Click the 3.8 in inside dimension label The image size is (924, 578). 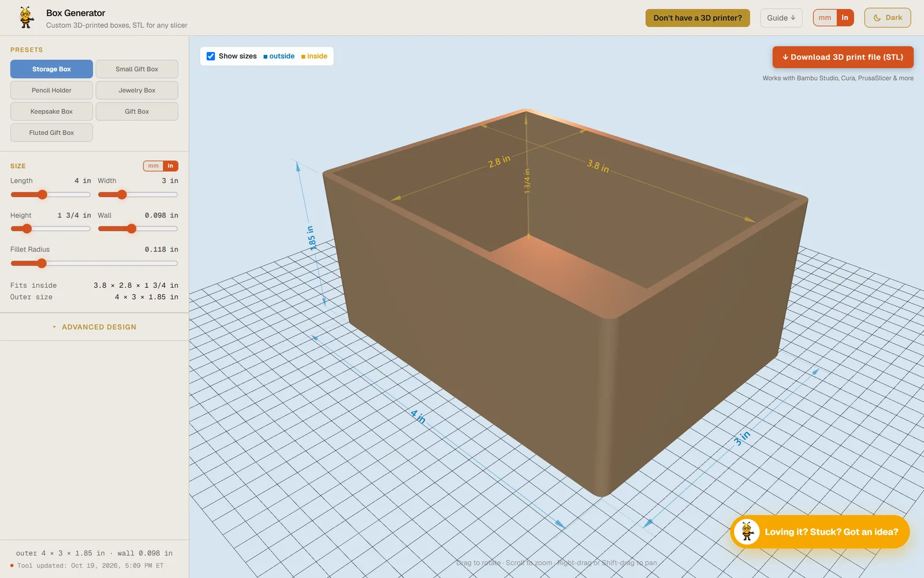tap(598, 166)
